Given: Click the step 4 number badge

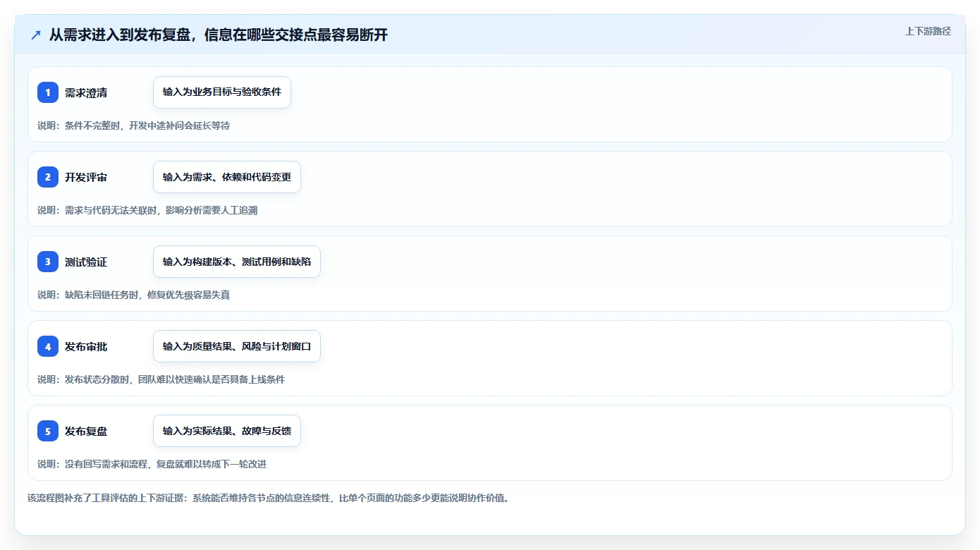Looking at the screenshot, I should 48,346.
